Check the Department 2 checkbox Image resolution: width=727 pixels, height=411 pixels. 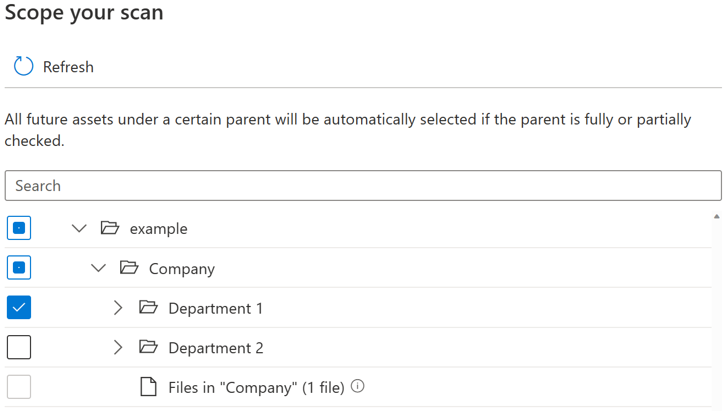pos(19,347)
